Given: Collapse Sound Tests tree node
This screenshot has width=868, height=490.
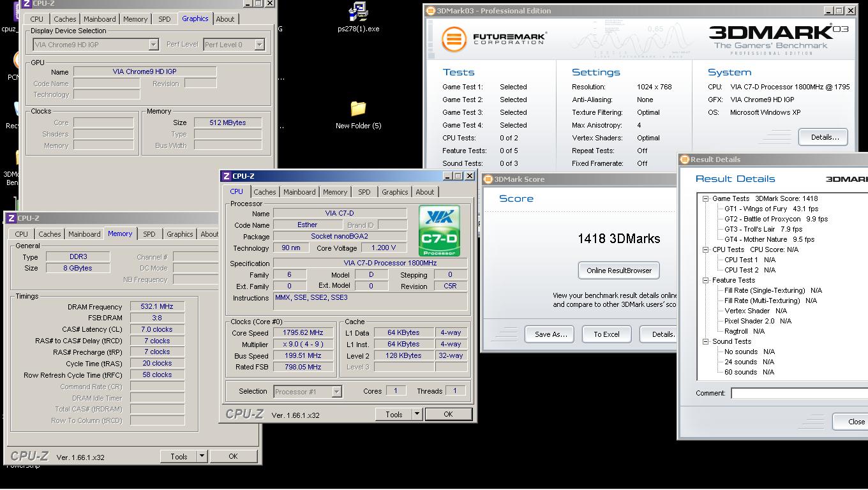Looking at the screenshot, I should coord(706,341).
